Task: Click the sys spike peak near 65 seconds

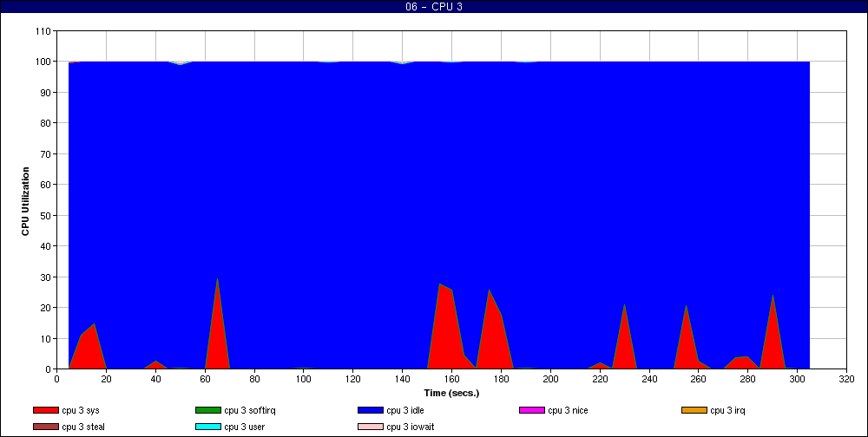Action: [x=217, y=278]
